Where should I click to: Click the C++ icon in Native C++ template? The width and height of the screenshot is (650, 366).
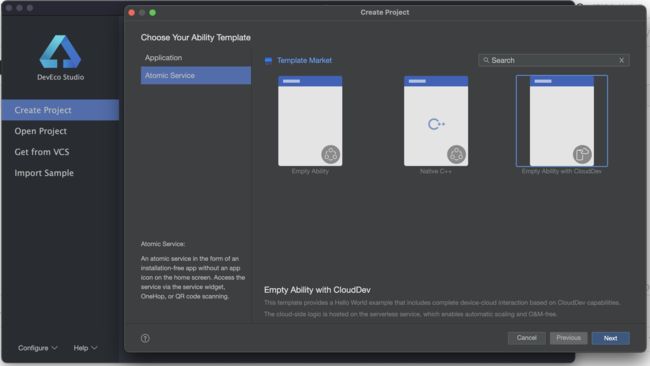[x=436, y=124]
